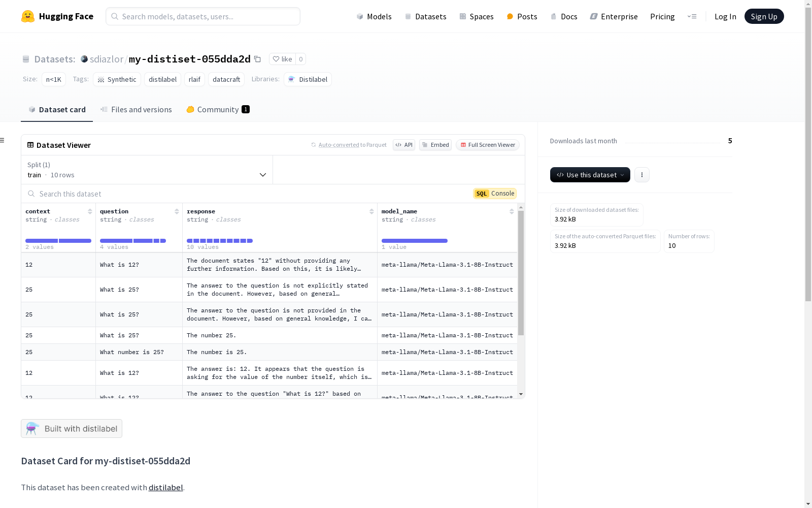Click the Synthetic tag
The image size is (812, 508).
(117, 79)
